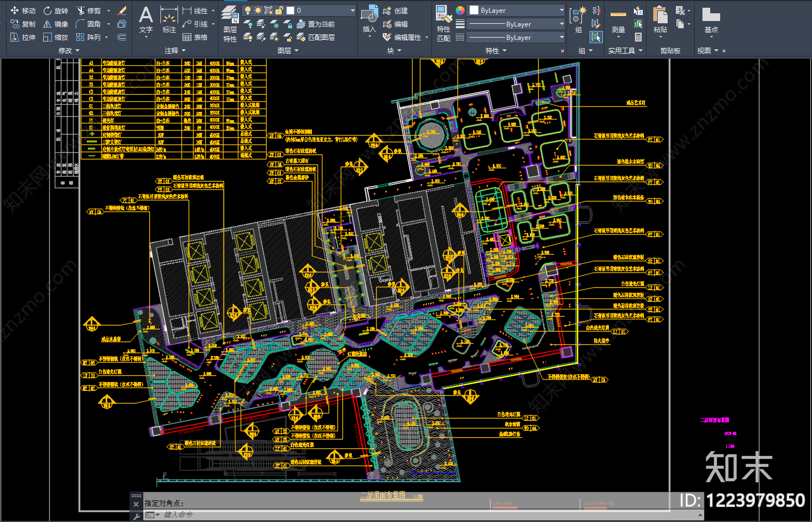This screenshot has width=812, height=522.
Task: Click the Group Edit icon
Action: tap(596, 24)
